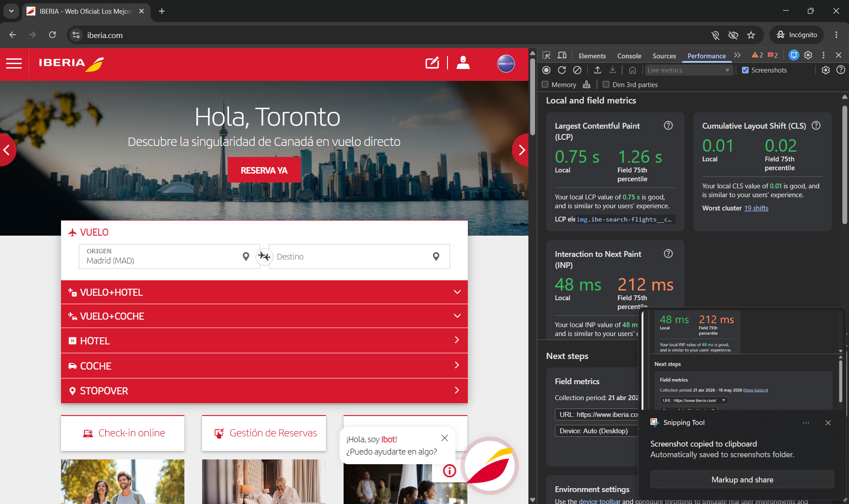This screenshot has height=504, width=849.
Task: Expand the VUELO+COCHE section
Action: (x=264, y=316)
